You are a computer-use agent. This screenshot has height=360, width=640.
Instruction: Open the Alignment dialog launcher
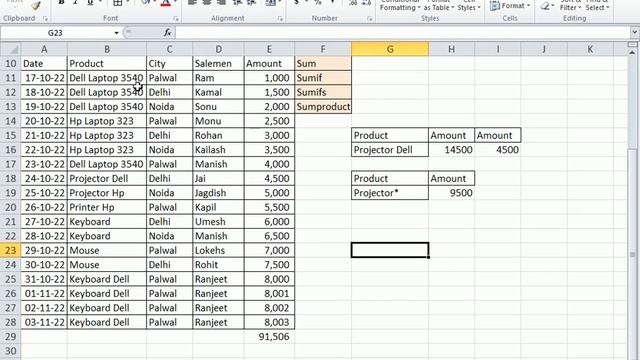pyautogui.click(x=280, y=18)
